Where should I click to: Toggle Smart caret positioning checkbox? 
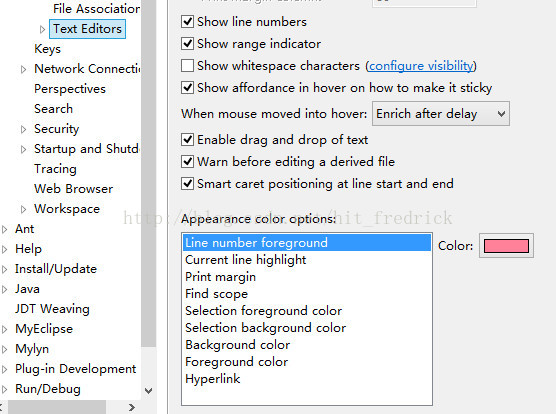(187, 184)
